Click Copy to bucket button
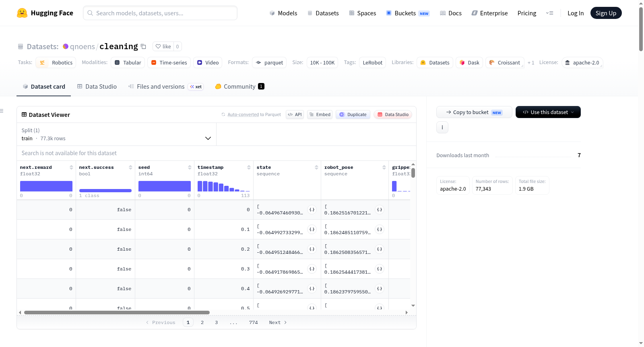Viewport: 644px width, 347px height. [x=474, y=112]
